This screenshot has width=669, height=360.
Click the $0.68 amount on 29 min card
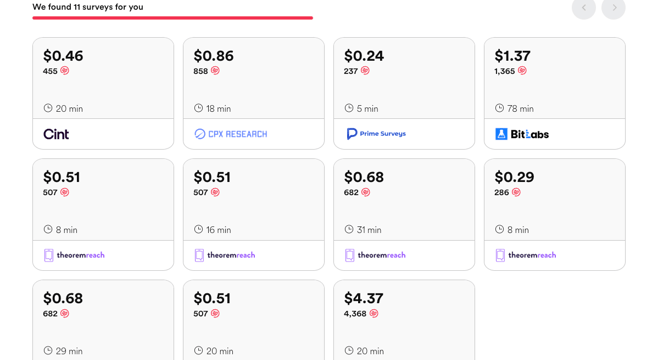coord(63,298)
